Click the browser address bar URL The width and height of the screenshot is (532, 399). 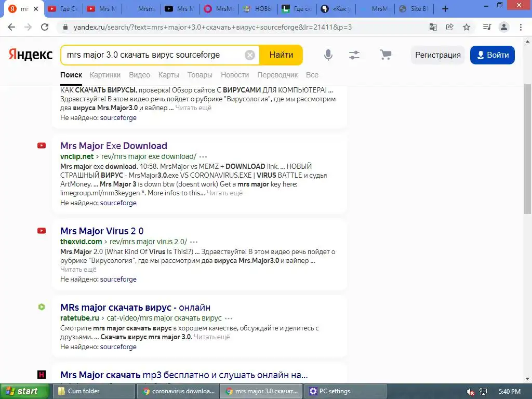212,27
